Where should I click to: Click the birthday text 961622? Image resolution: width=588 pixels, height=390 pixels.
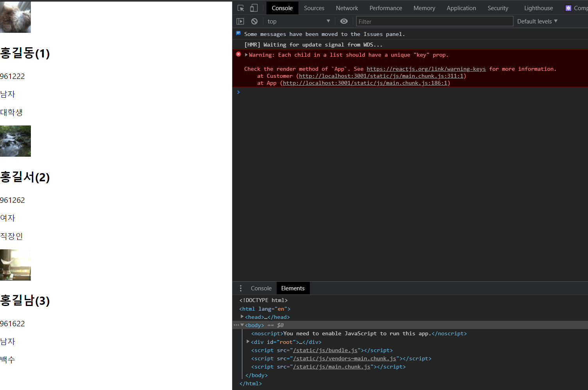[13, 324]
